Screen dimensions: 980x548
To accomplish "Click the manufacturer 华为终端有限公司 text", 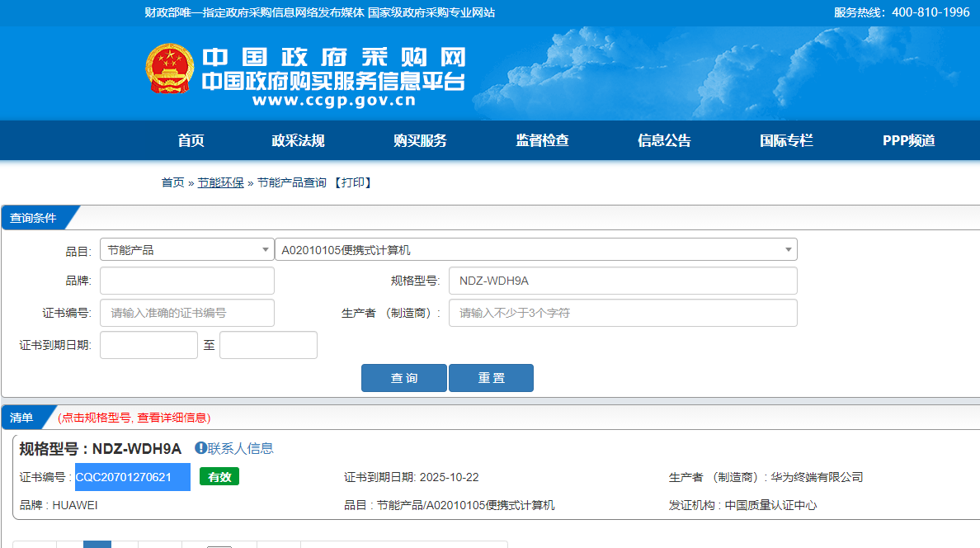I will (816, 477).
